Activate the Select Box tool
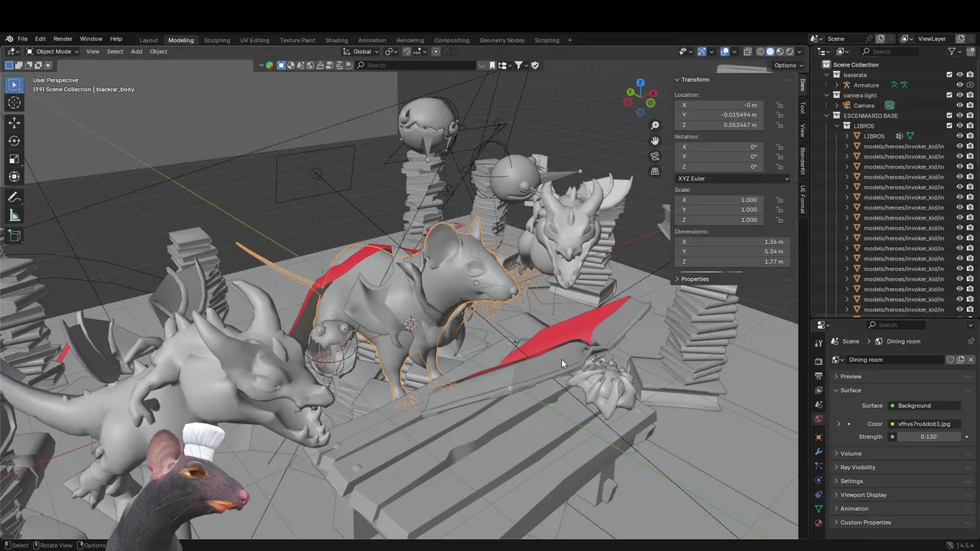This screenshot has width=980, height=551. tap(14, 84)
